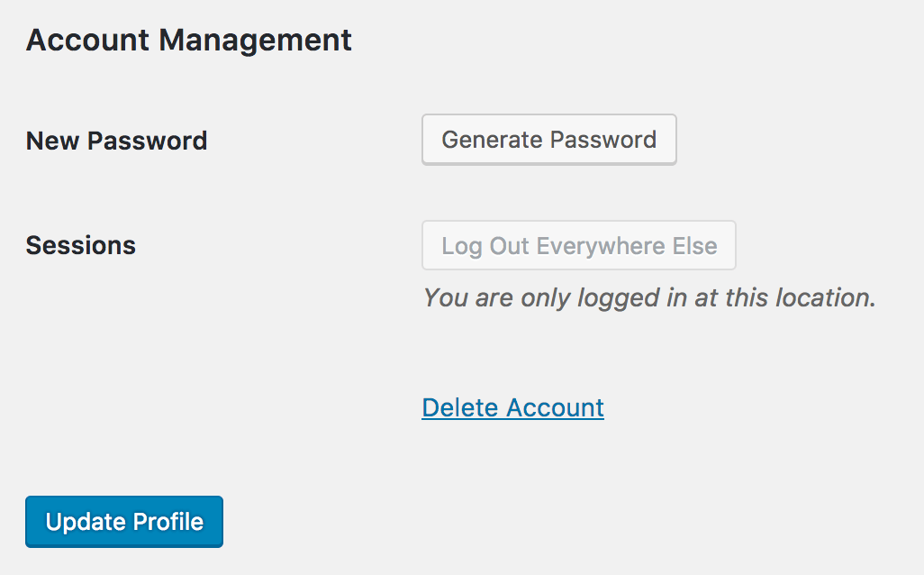End other sessions via the Sessions button
Image resolution: width=924 pixels, height=575 pixels.
(x=579, y=246)
